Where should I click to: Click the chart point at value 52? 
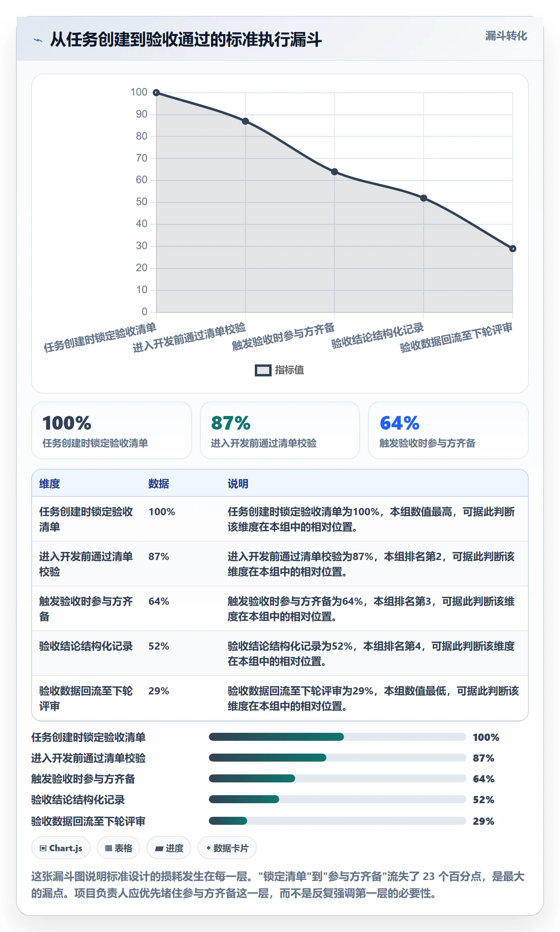[424, 198]
